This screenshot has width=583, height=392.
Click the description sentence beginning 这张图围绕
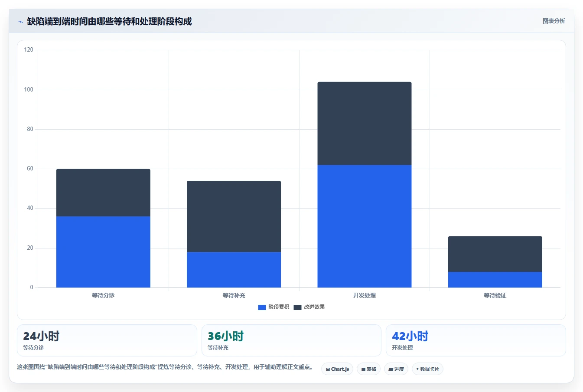(x=165, y=367)
